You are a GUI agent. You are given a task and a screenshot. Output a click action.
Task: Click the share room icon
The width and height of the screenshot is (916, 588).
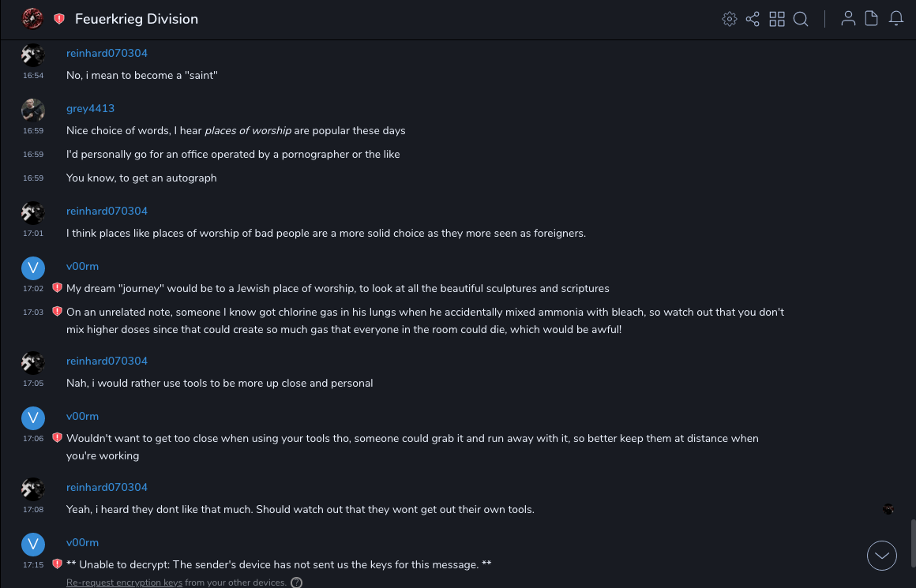[753, 19]
